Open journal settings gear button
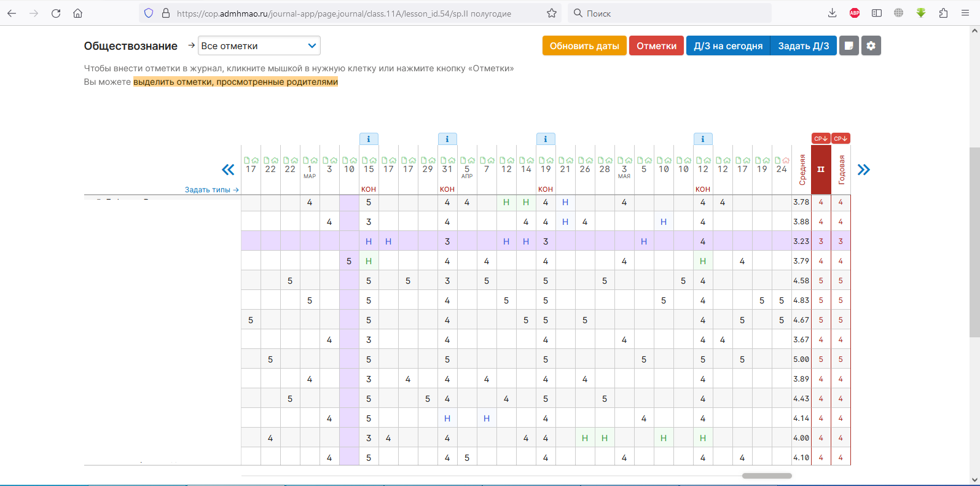This screenshot has height=486, width=980. [x=871, y=46]
